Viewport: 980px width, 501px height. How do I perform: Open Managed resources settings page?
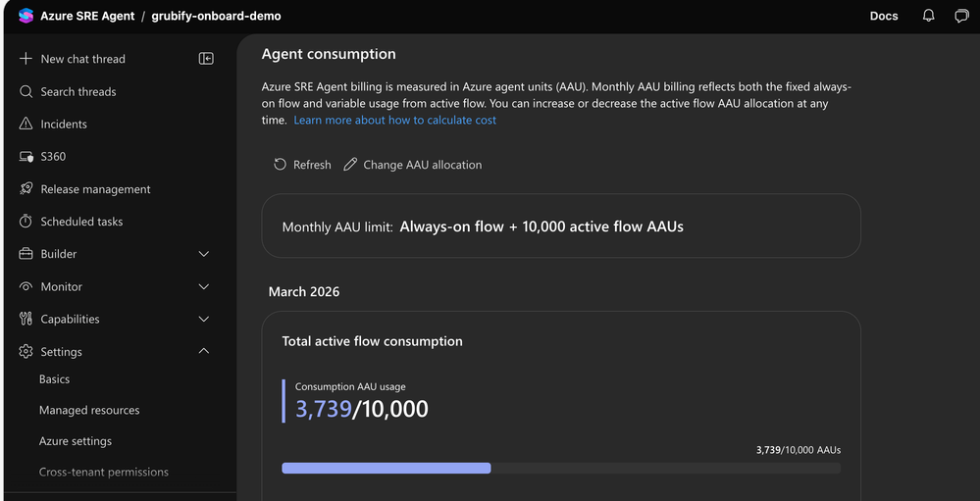89,410
